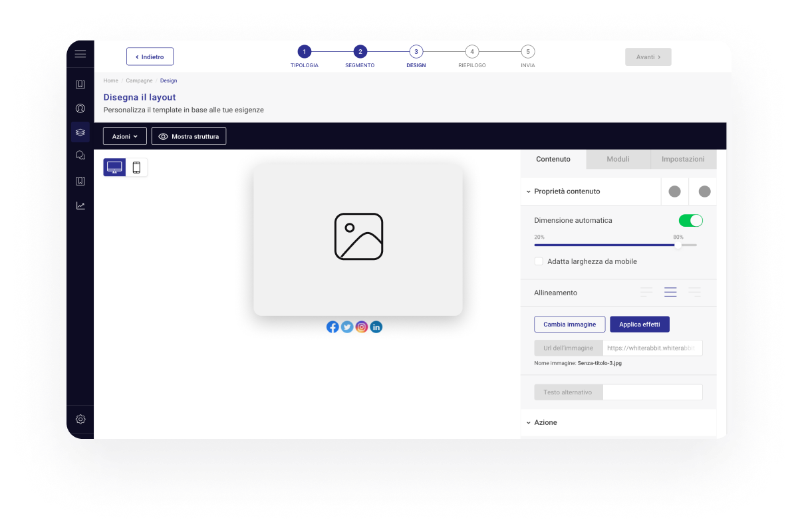Open the hamburger menu in sidebar
The width and height of the screenshot is (798, 532).
point(80,55)
